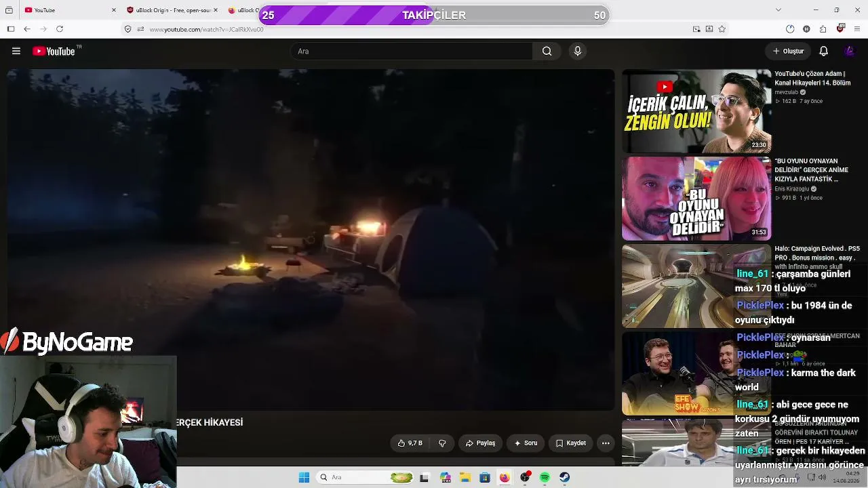Open the YouTube account avatar menu
Viewport: 868px width, 488px height.
[x=849, y=51]
